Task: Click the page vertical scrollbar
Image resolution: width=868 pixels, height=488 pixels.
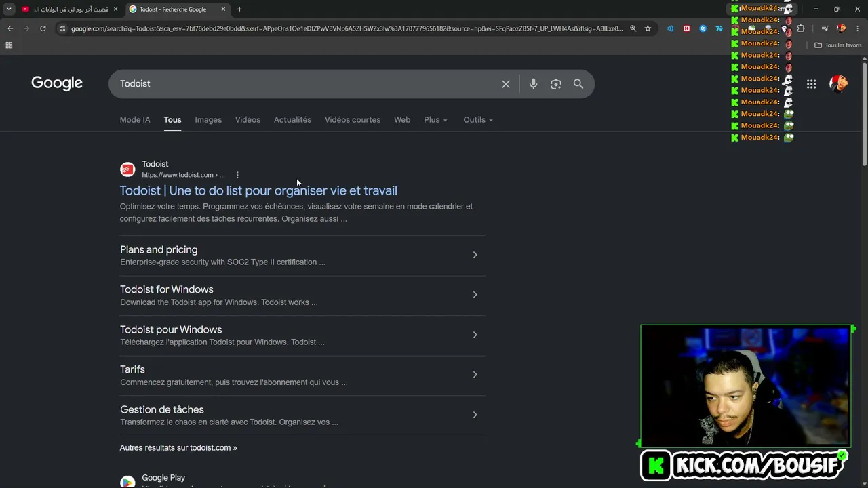Action: (864, 114)
